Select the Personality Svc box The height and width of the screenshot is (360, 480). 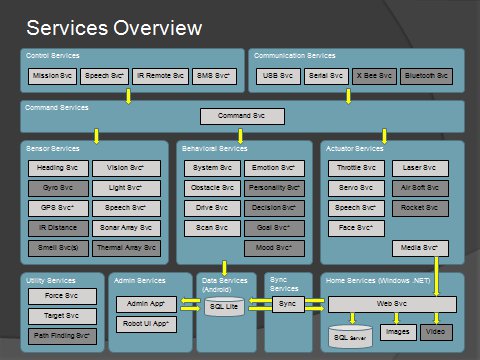[x=274, y=188]
